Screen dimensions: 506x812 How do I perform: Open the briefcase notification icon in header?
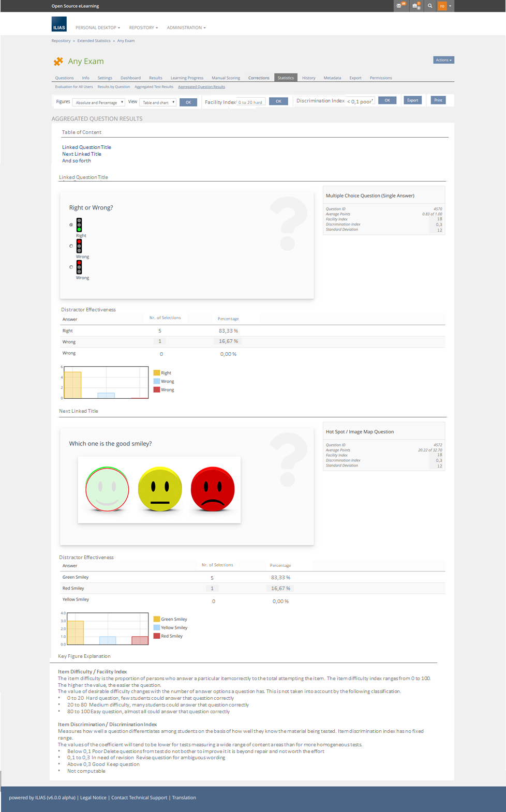pos(416,6)
